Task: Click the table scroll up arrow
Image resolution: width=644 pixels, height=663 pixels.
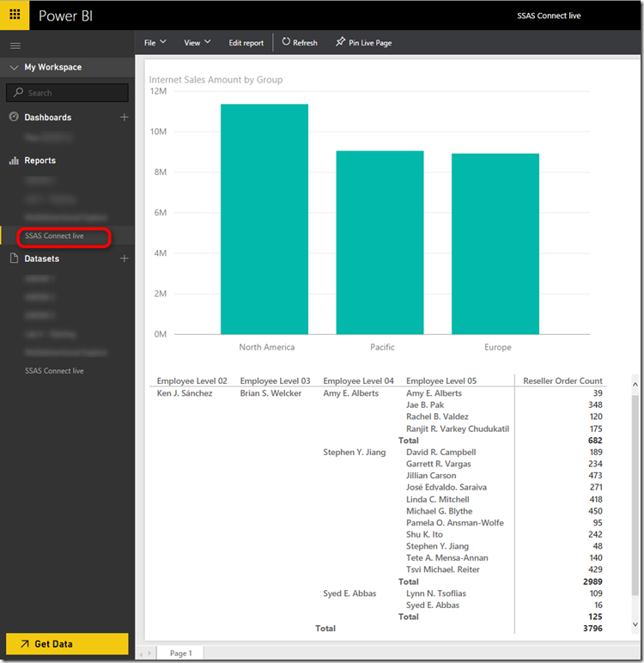Action: [635, 385]
